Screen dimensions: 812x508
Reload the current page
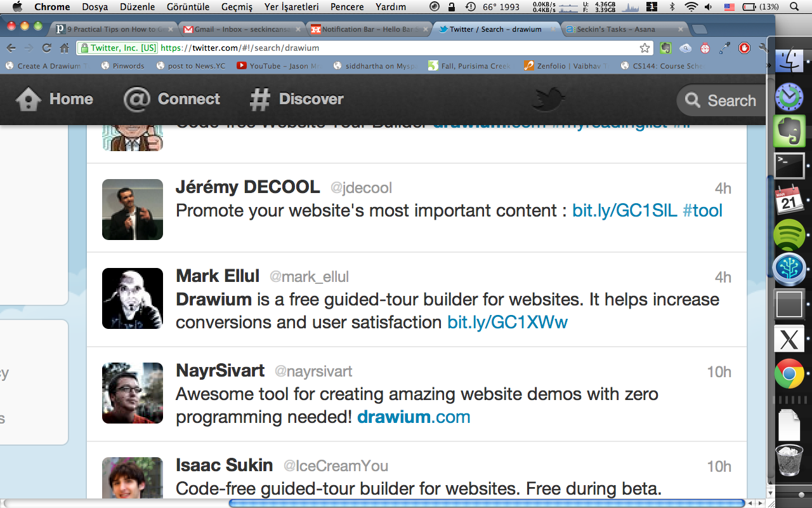tap(47, 48)
